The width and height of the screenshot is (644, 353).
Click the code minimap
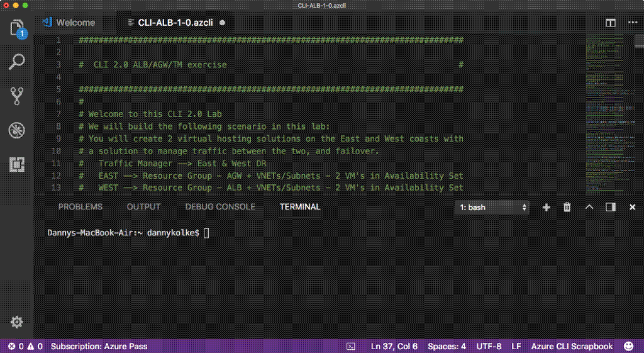point(609,113)
